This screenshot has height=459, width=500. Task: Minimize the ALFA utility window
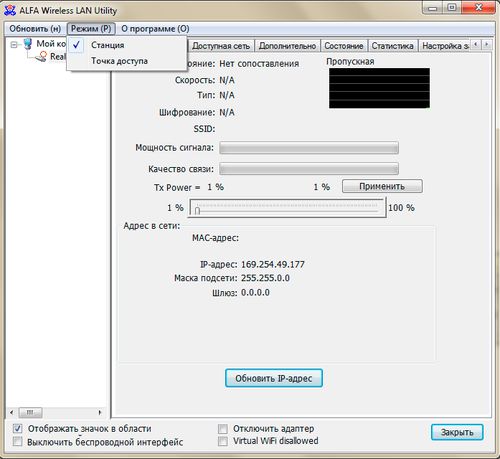click(x=432, y=8)
